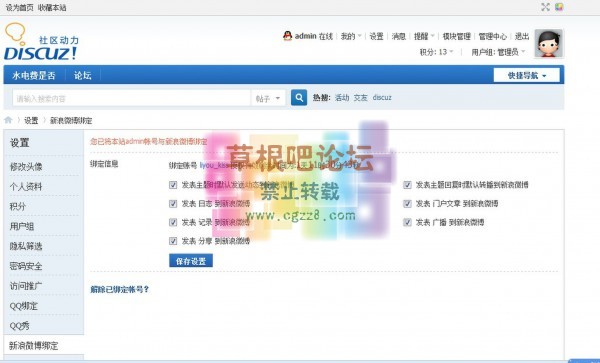Image resolution: width=600 pixels, height=363 pixels.
Task: Expand the 用户组: 管理员 dropdown
Action: 498,52
